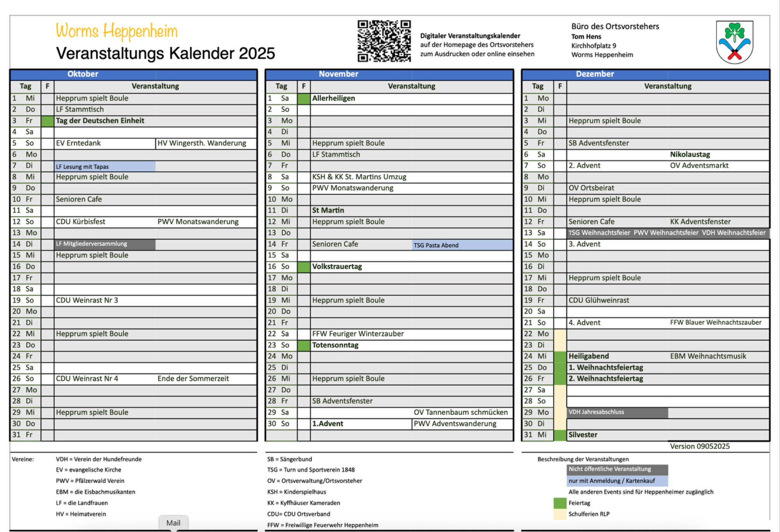The width and height of the screenshot is (780, 532).
Task: Click 'CDU Glühweinrast' entry
Action: coord(599,300)
